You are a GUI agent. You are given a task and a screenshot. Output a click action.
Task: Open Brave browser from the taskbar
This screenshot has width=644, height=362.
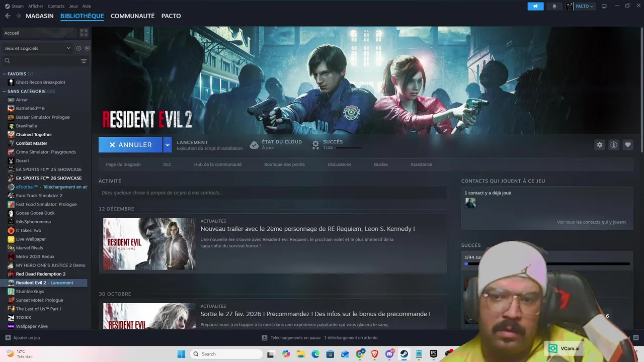click(x=375, y=354)
